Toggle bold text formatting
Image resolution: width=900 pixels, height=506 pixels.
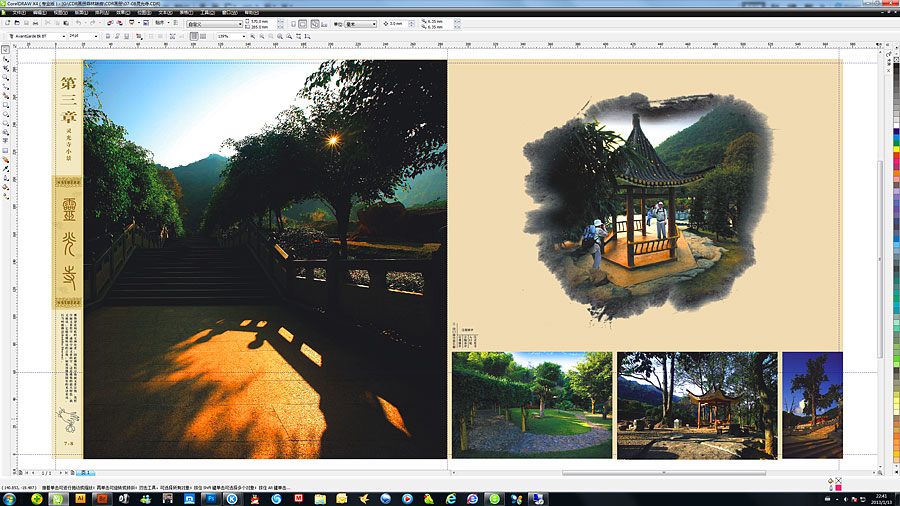[108, 35]
